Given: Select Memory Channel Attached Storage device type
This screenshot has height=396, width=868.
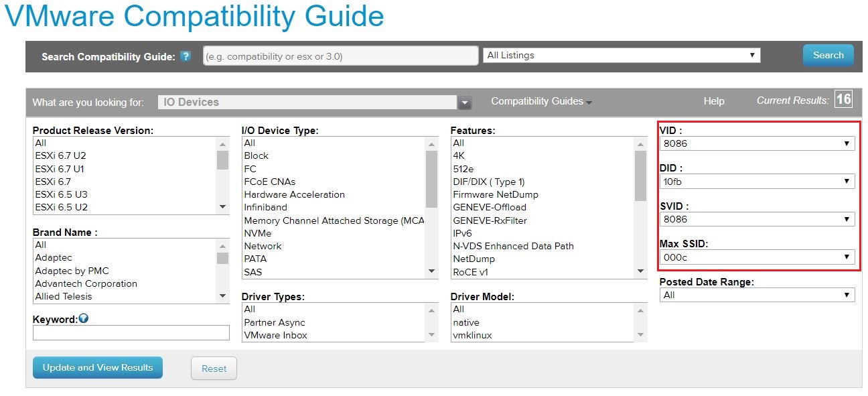Looking at the screenshot, I should coord(334,220).
